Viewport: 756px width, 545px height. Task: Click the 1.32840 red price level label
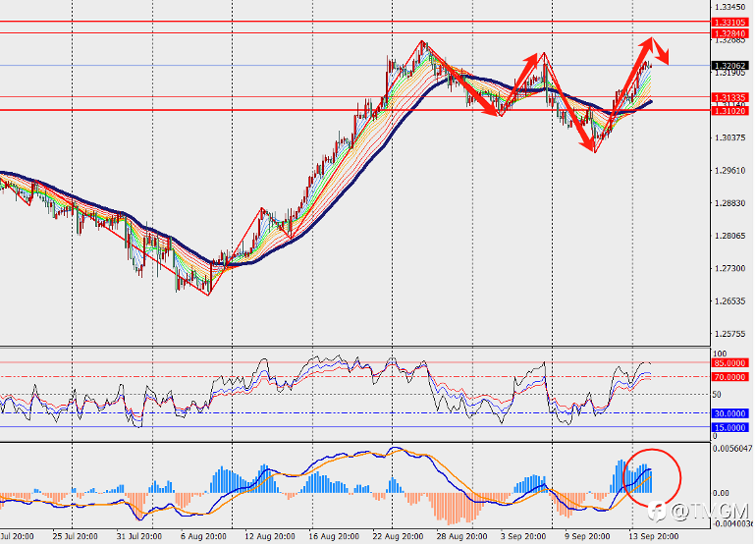[x=729, y=33]
